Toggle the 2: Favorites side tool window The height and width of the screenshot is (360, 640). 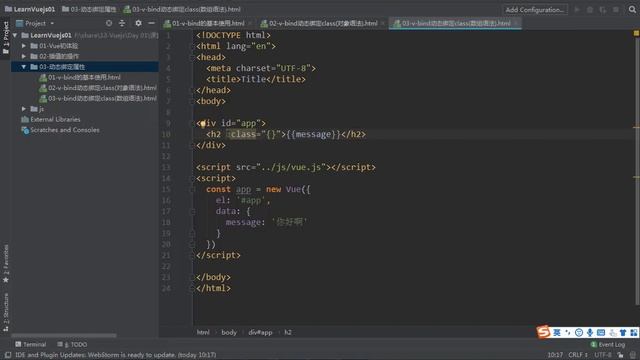click(5, 264)
